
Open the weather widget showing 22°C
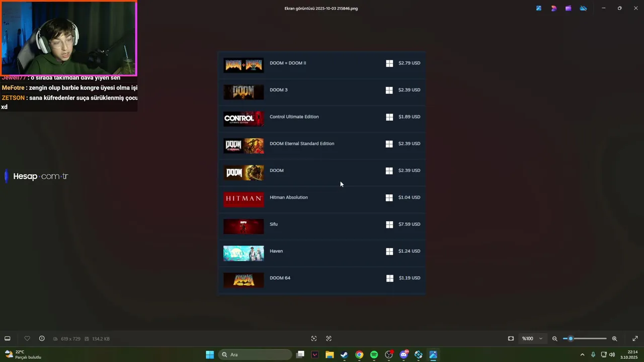(x=23, y=354)
